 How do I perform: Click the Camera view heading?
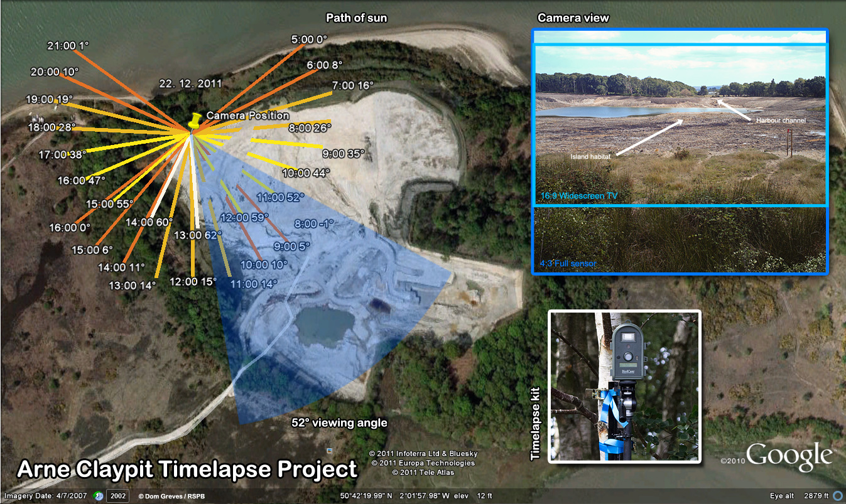[572, 18]
